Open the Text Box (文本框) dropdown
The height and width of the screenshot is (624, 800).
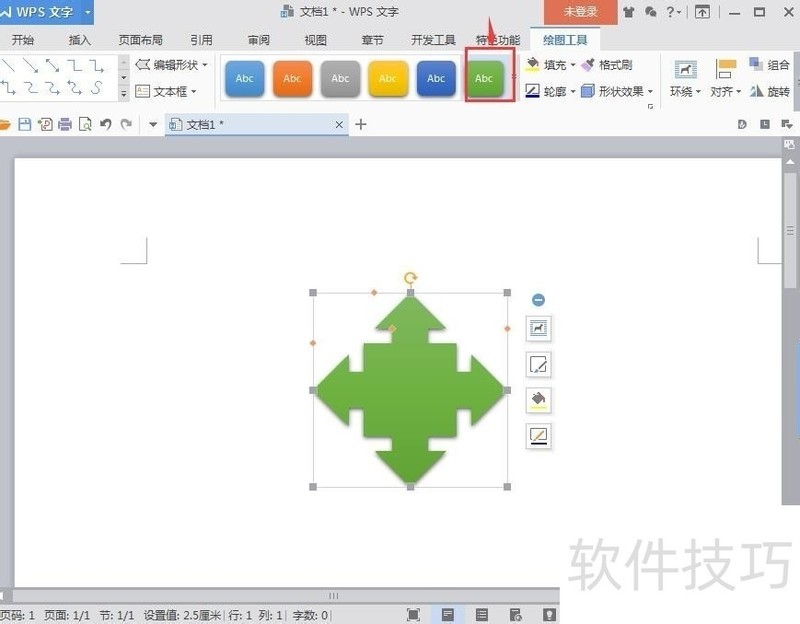(x=194, y=92)
